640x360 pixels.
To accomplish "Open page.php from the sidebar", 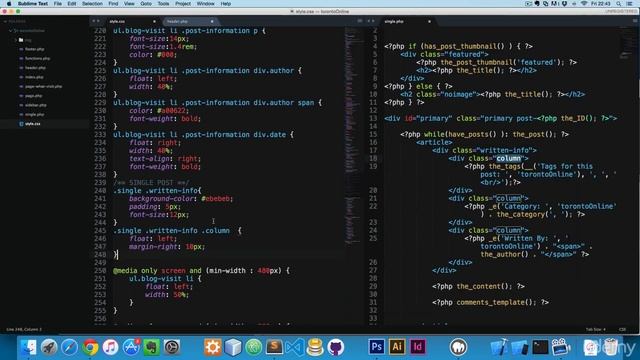I will 33,96.
